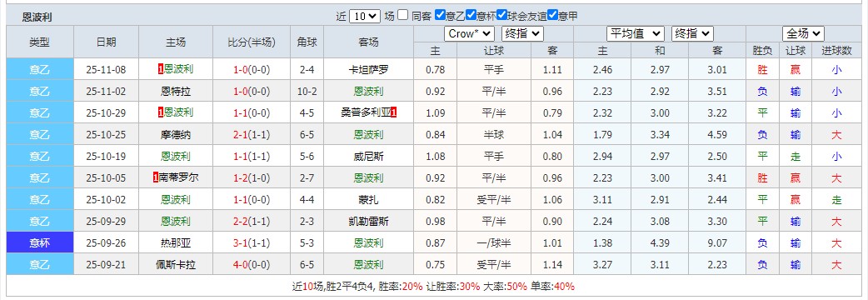Click the 客场 column header
The height and width of the screenshot is (300, 868).
click(x=368, y=42)
